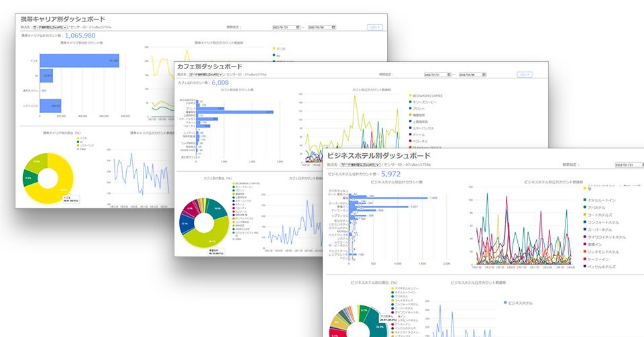Click start date field in carrier dashboard

pyautogui.click(x=286, y=28)
